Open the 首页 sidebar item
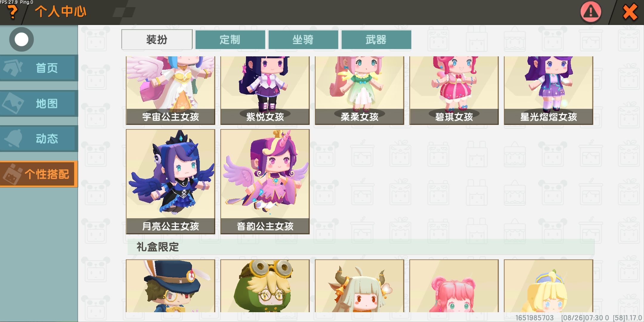Viewport: 644px width, 322px height. [x=39, y=68]
